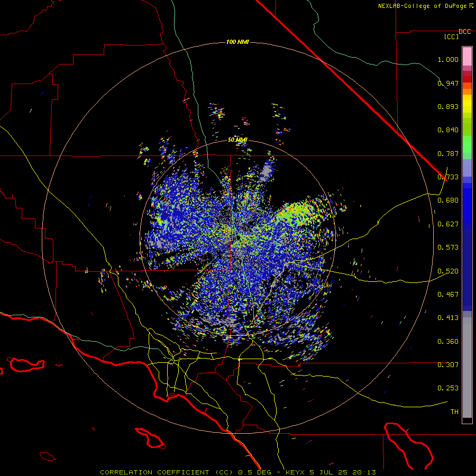Click the 0.467 color scale value

pyautogui.click(x=448, y=295)
